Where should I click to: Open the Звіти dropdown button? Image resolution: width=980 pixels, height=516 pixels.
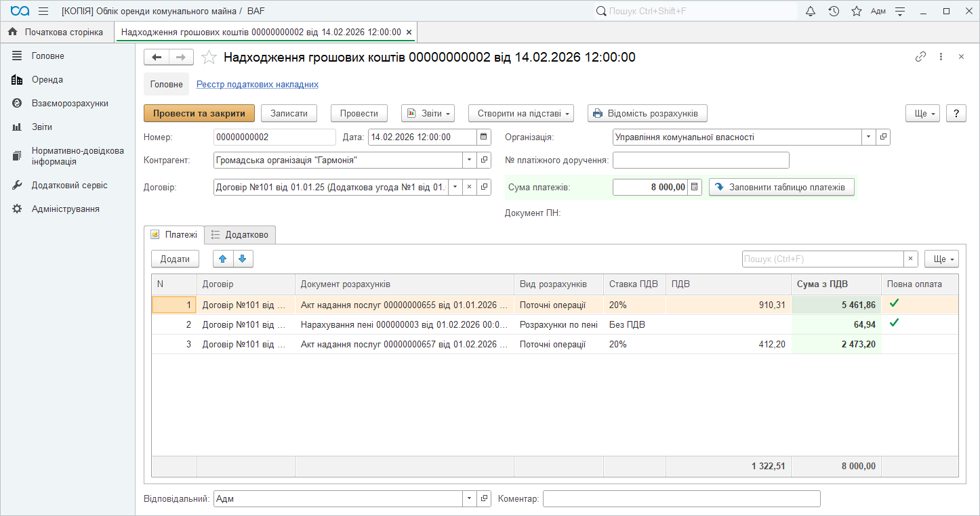coord(428,113)
